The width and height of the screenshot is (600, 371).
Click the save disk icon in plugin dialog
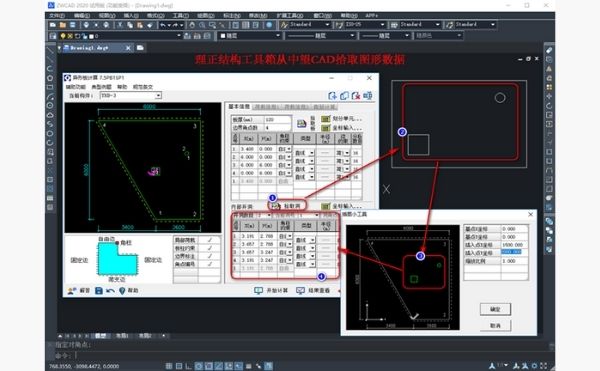[99, 291]
